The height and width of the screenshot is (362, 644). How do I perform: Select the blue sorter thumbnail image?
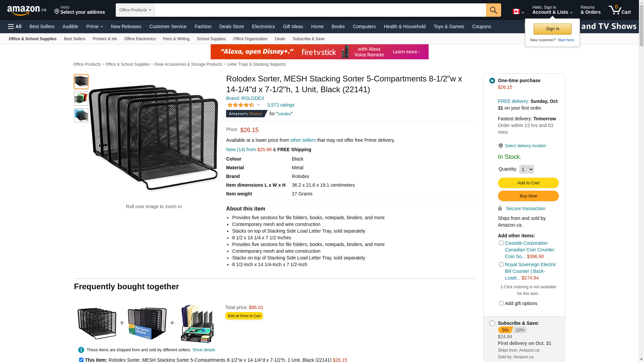[81, 115]
